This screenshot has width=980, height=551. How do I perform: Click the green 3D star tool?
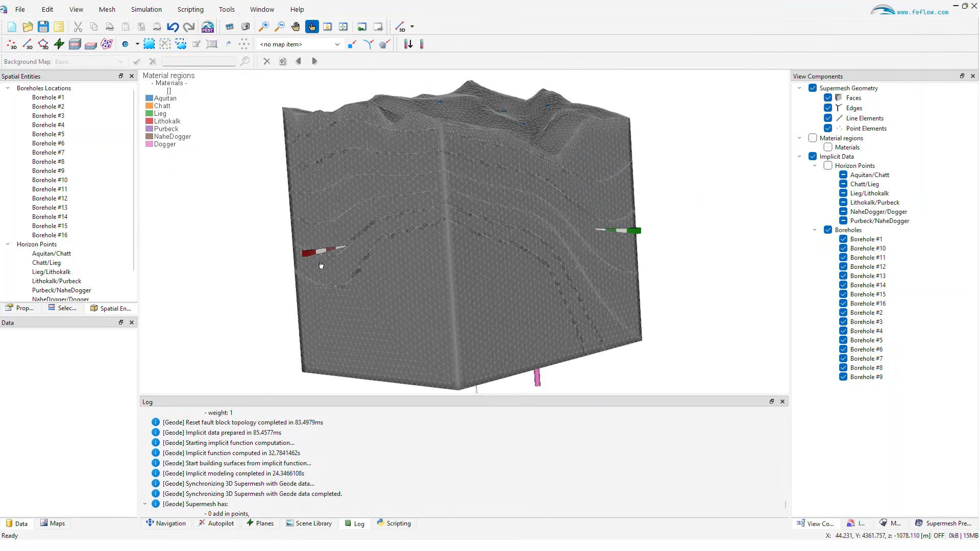(x=59, y=44)
